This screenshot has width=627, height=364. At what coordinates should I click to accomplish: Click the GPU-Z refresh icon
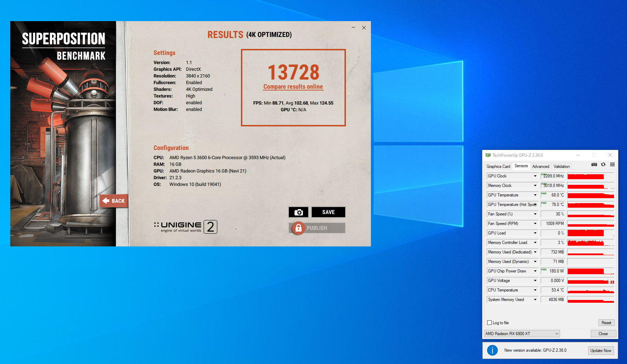(603, 164)
